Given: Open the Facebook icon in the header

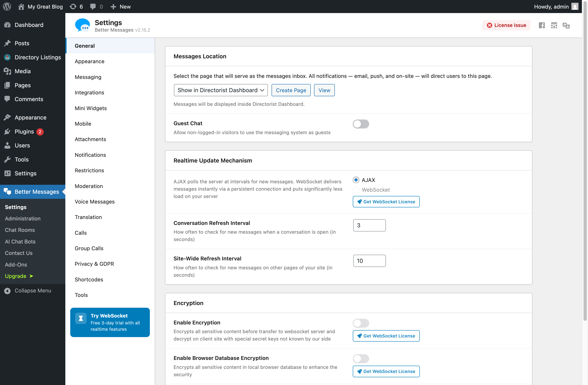Looking at the screenshot, I should coord(542,25).
